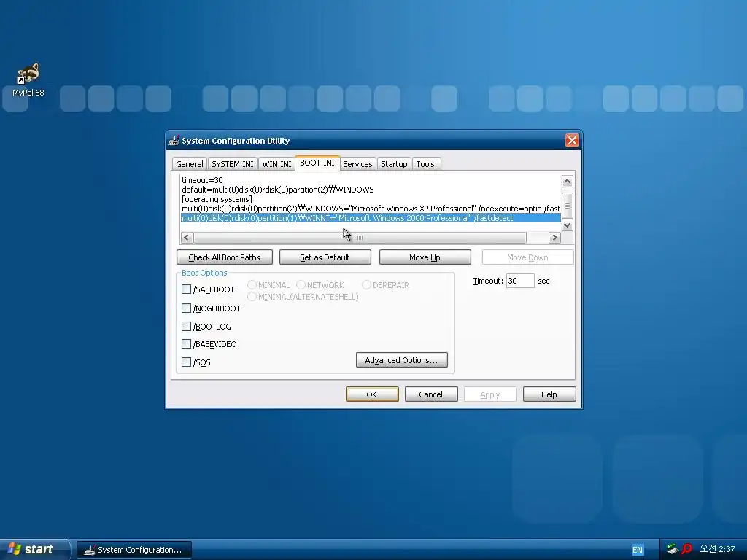
Task: Select the default=multi(0) line
Action: point(371,190)
